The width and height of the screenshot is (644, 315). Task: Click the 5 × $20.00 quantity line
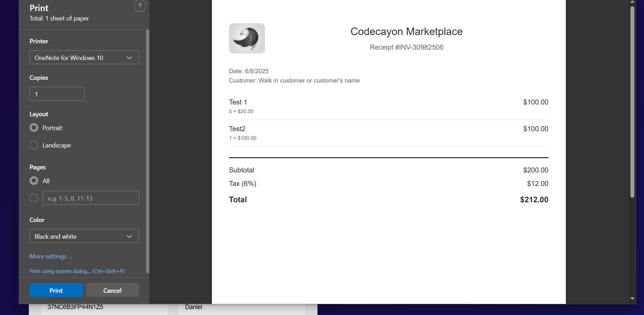(x=241, y=111)
